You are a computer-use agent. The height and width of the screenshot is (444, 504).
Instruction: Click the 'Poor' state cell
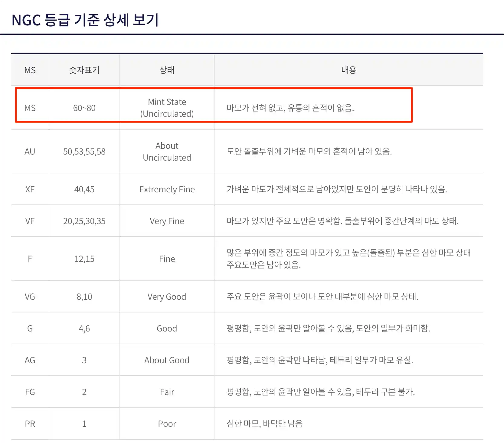coord(167,424)
